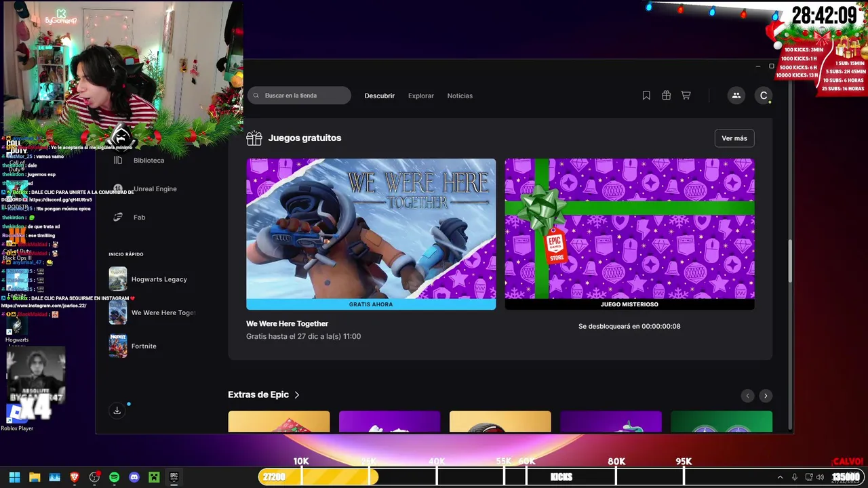Image resolution: width=868 pixels, height=488 pixels.
Task: Click the Epic launcher vertical scrollbar
Action: [791, 260]
